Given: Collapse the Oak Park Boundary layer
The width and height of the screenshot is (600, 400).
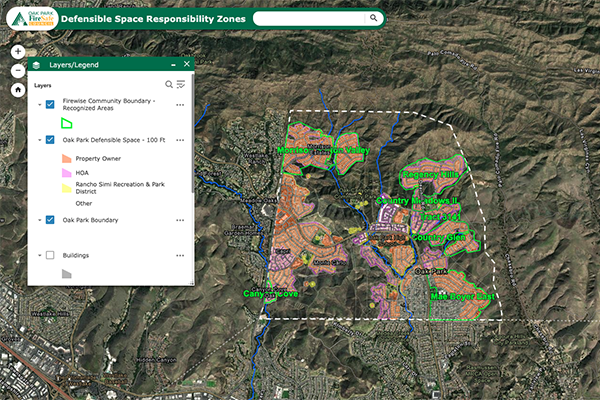Looking at the screenshot, I should [38, 219].
